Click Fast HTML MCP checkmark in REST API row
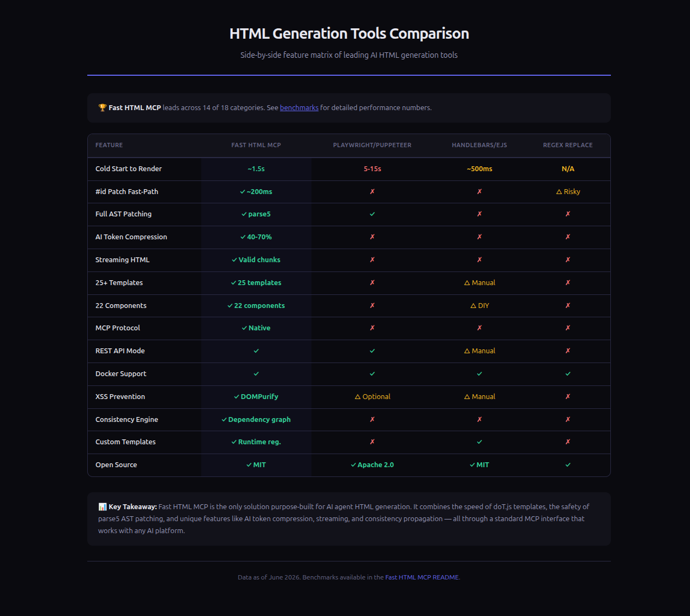This screenshot has width=690, height=616. 256,351
